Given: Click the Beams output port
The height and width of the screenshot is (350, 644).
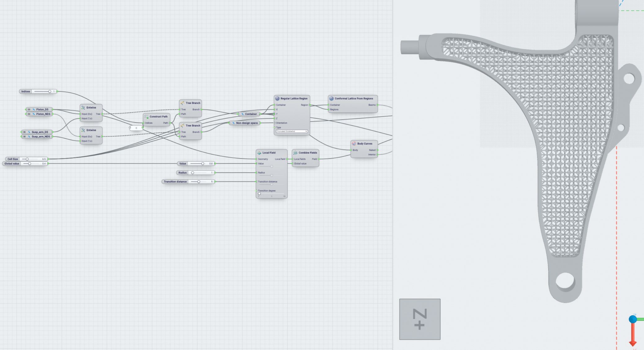Looking at the screenshot, I should pyautogui.click(x=377, y=105).
